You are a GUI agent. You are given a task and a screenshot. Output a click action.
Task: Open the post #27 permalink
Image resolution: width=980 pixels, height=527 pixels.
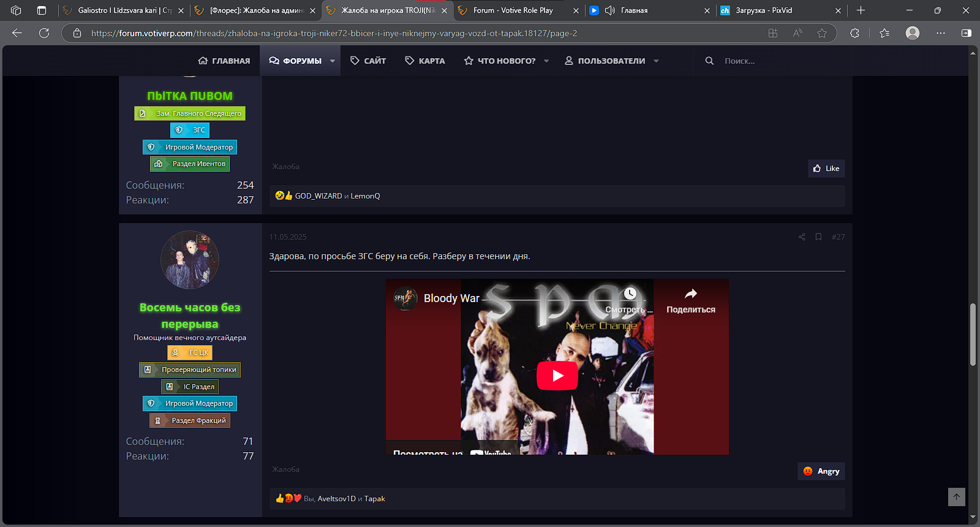tap(838, 237)
